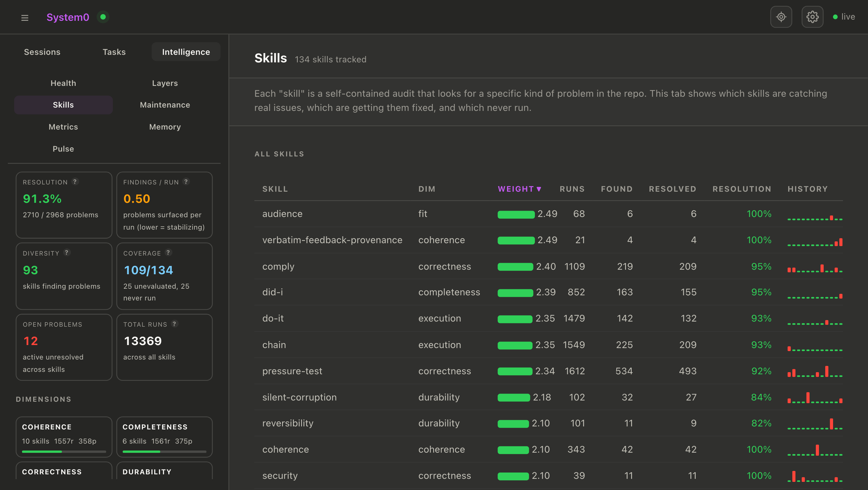Switch to the Tasks tab
This screenshot has width=868, height=490.
114,52
